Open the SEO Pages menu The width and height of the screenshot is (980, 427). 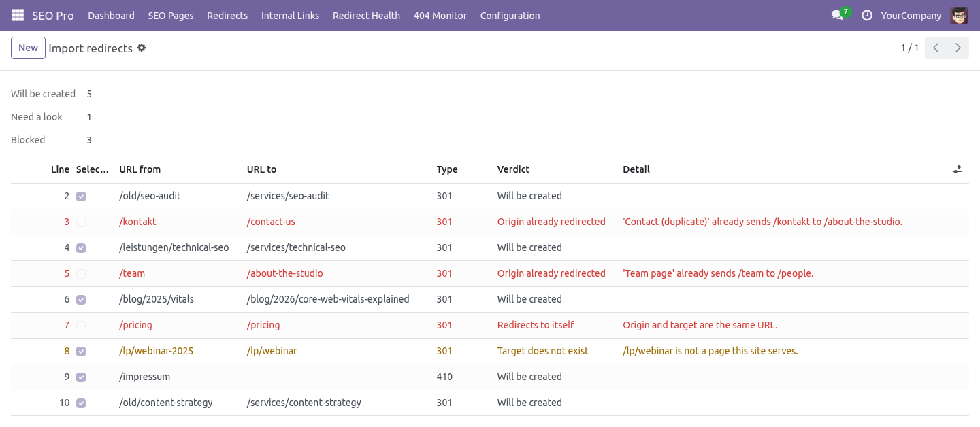171,15
